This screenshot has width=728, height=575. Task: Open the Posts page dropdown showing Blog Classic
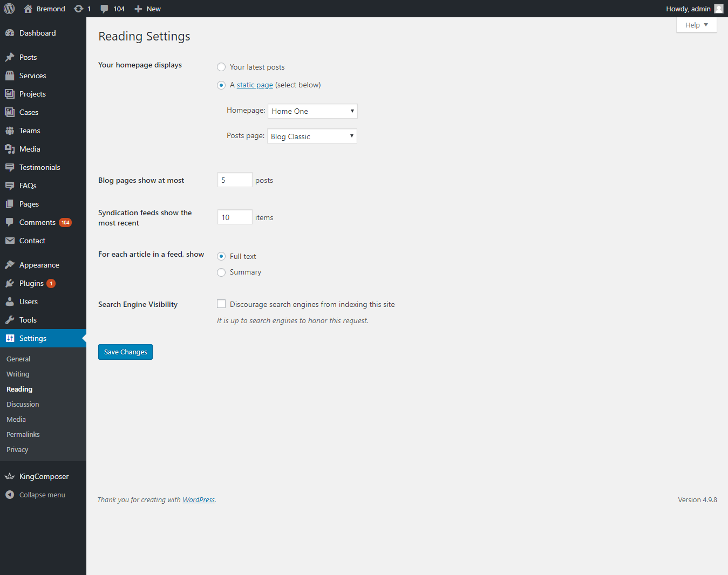coord(312,136)
